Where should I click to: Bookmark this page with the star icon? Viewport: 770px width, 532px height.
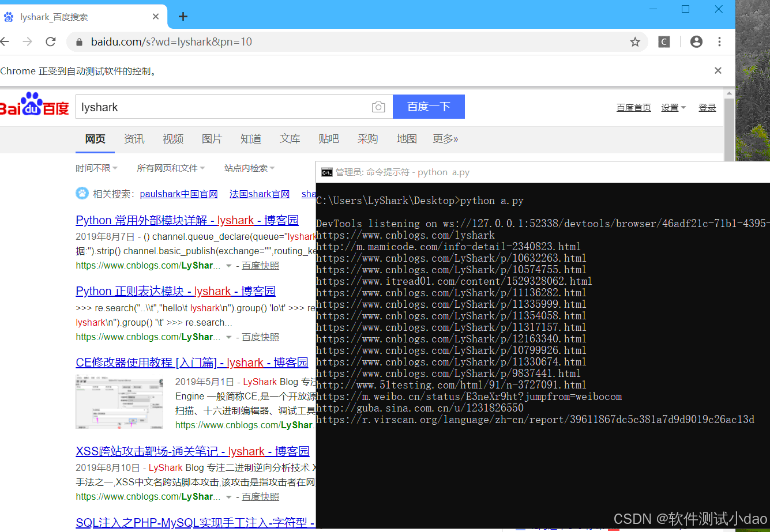(635, 42)
